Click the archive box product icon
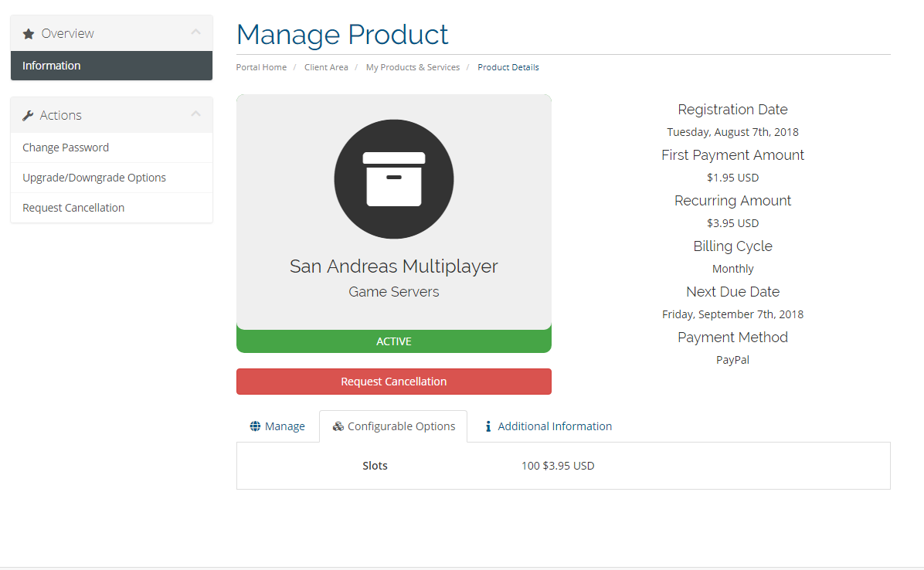Screen dimensions: 924x570 [x=394, y=179]
